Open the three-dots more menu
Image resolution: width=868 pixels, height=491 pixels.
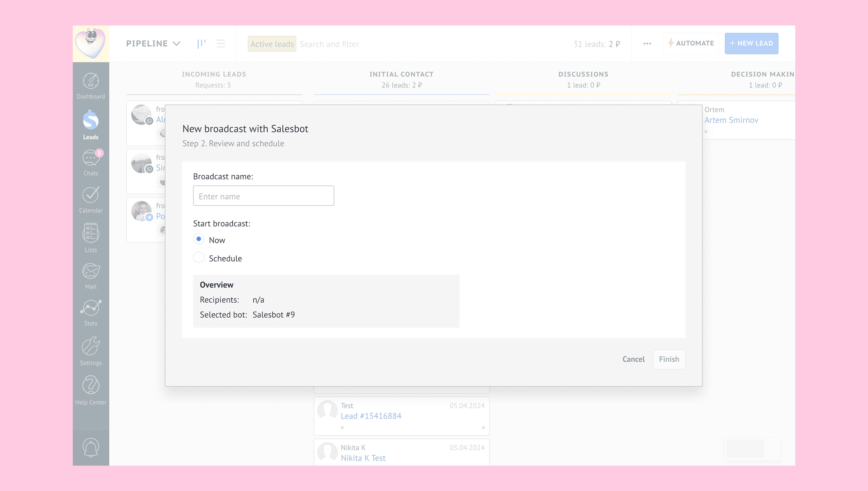pyautogui.click(x=647, y=43)
